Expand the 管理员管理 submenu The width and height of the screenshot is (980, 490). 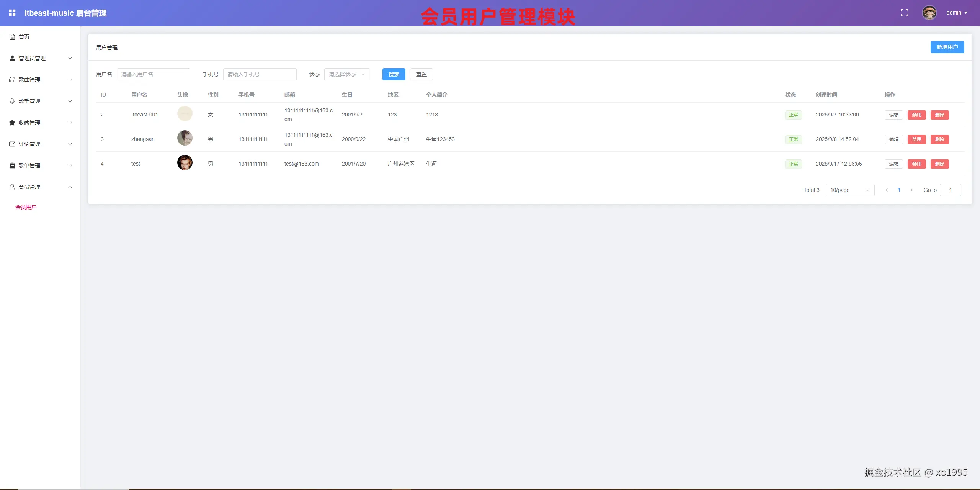click(x=40, y=58)
